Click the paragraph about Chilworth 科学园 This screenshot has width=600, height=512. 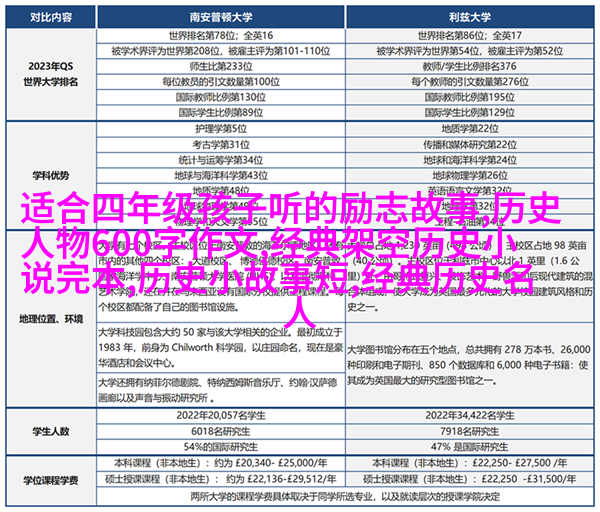pos(221,347)
